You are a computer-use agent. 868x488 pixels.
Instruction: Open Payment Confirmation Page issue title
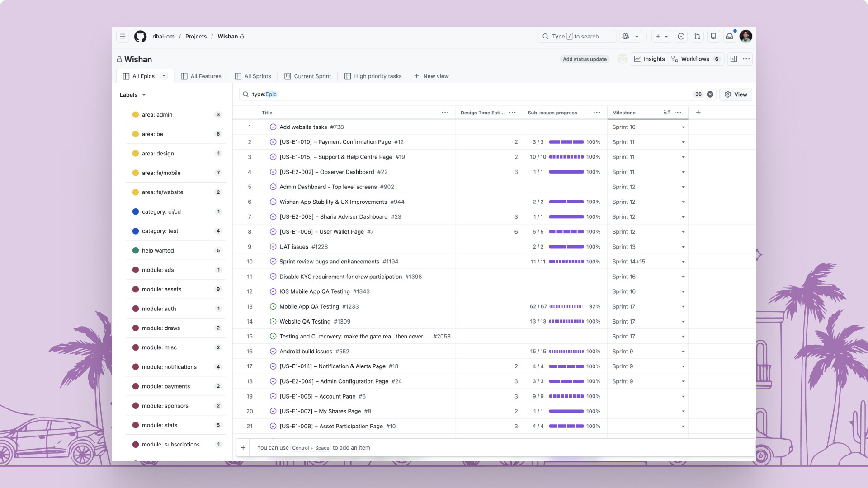tap(335, 142)
